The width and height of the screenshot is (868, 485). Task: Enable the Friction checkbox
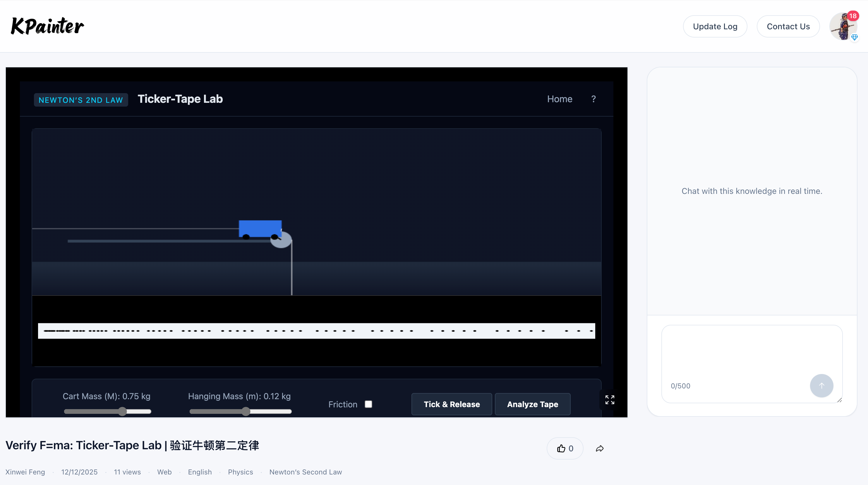(x=368, y=404)
